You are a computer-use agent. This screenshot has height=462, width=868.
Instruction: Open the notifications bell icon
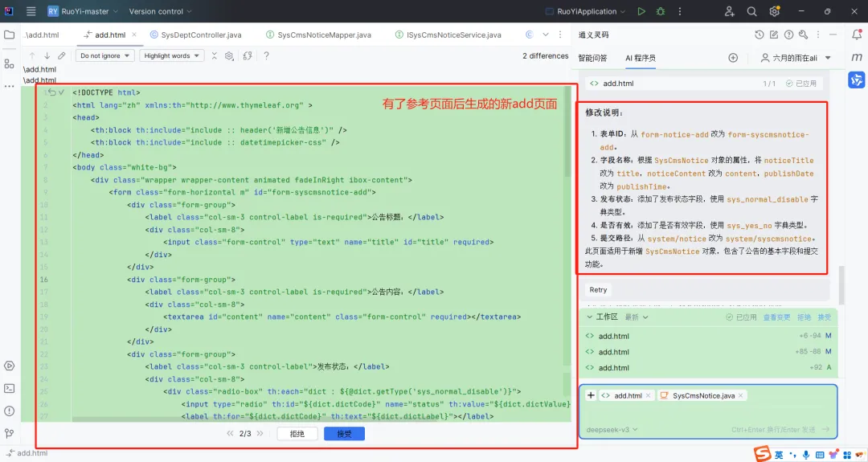point(857,35)
